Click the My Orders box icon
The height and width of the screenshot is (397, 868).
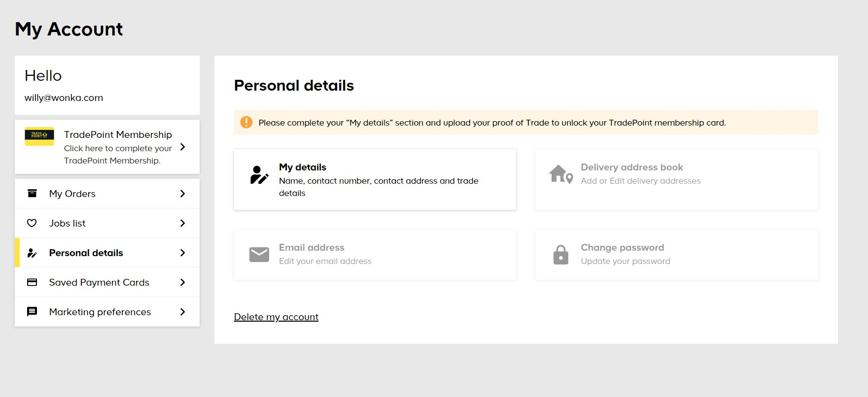pyautogui.click(x=32, y=193)
